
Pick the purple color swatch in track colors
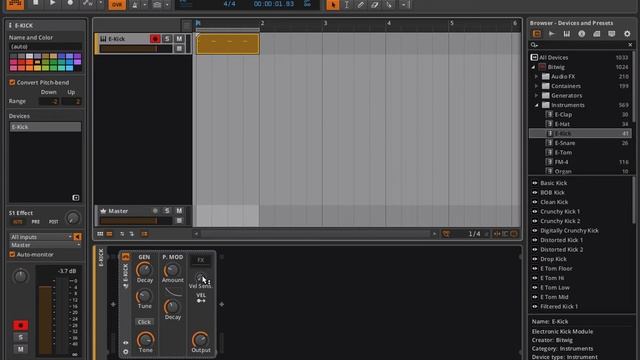coord(77,57)
